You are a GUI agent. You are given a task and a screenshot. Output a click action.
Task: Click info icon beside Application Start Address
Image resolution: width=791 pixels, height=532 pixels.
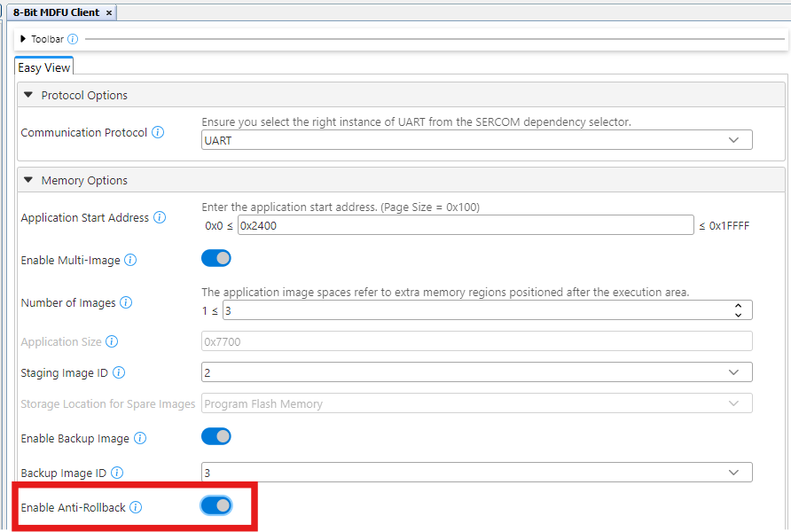(x=160, y=218)
